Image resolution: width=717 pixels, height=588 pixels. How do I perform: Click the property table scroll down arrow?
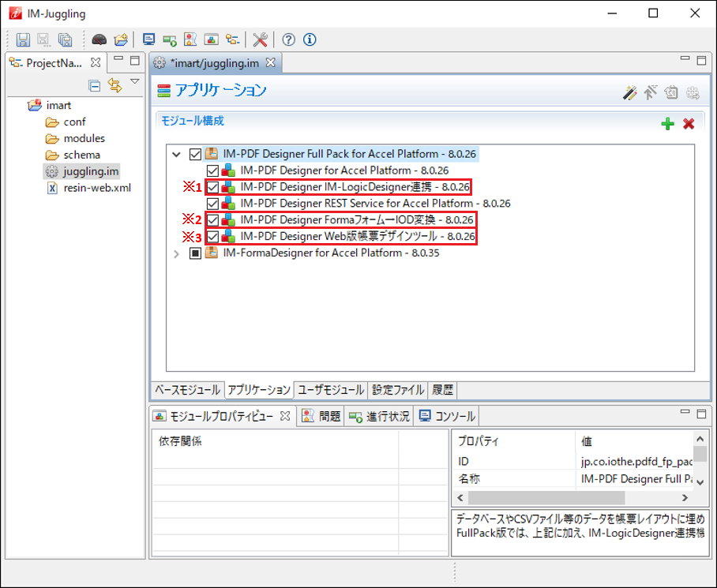click(700, 482)
